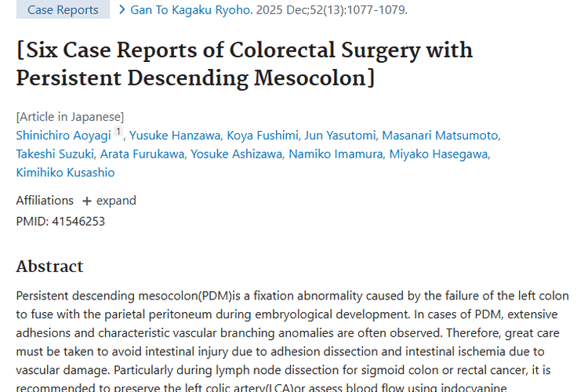
Task: Click the superscript 1 affiliation marker
Action: click(119, 132)
